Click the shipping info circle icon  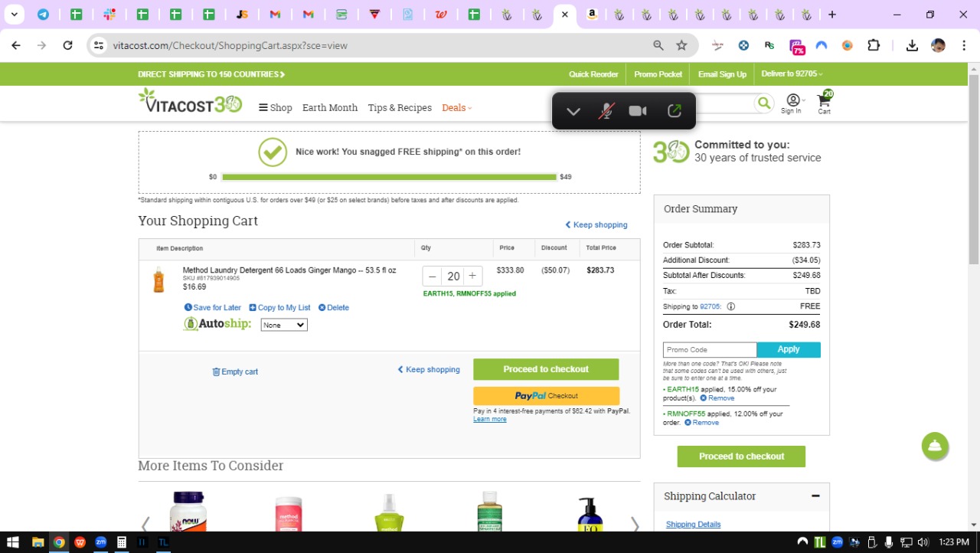pos(730,306)
